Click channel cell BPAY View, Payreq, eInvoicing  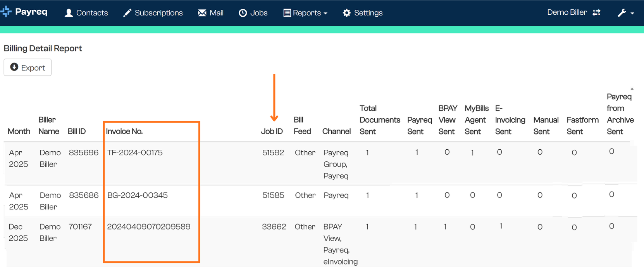341,244
